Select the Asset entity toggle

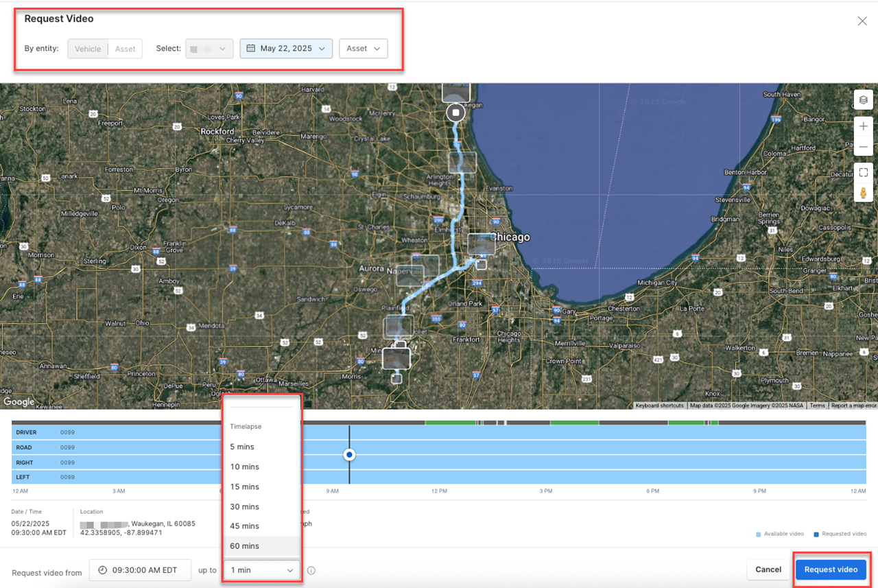tap(125, 49)
